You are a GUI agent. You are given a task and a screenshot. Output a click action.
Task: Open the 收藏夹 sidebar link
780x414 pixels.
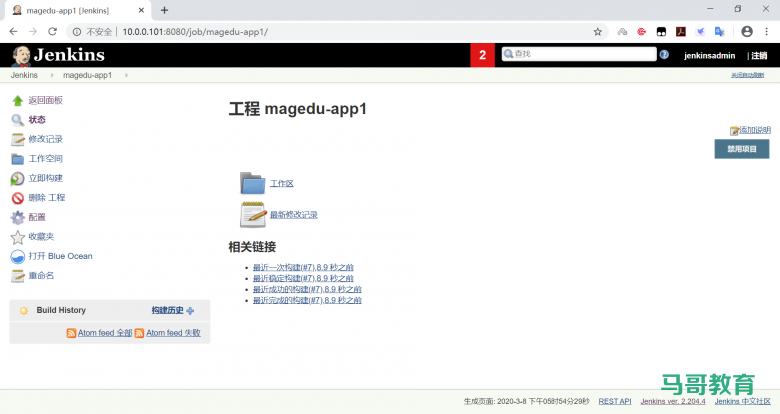click(41, 236)
